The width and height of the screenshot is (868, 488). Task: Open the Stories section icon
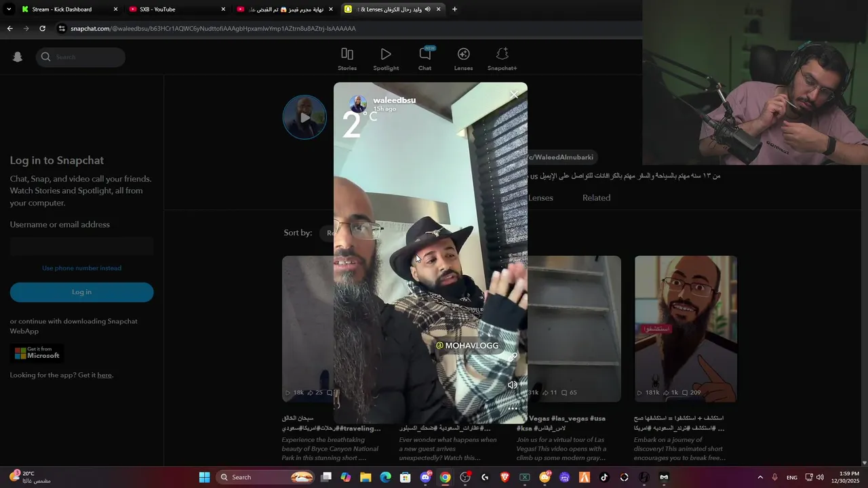click(x=347, y=54)
